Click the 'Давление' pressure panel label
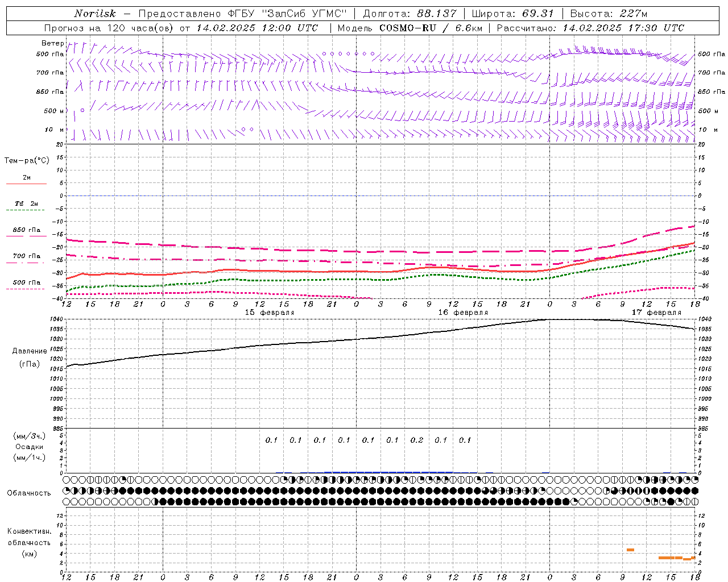The width and height of the screenshot is (728, 582). (x=30, y=351)
